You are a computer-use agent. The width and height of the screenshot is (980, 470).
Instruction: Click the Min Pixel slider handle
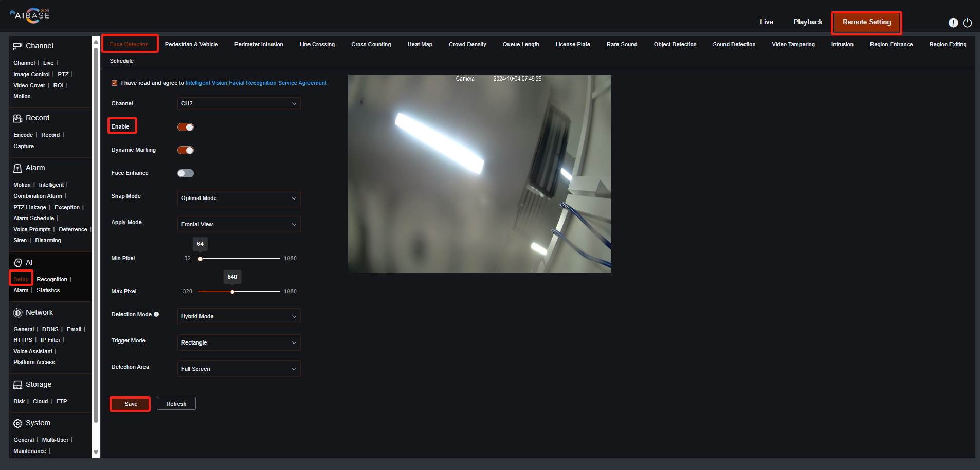[x=201, y=259]
